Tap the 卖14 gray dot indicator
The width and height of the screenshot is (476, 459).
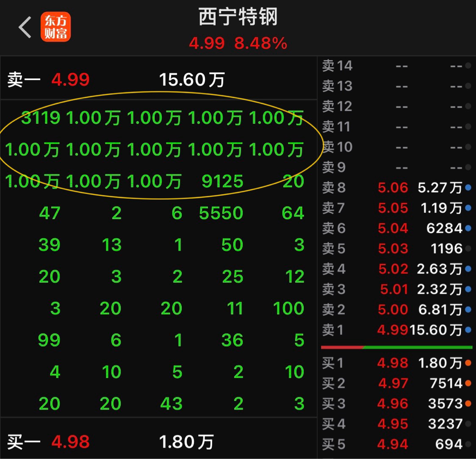[x=468, y=66]
